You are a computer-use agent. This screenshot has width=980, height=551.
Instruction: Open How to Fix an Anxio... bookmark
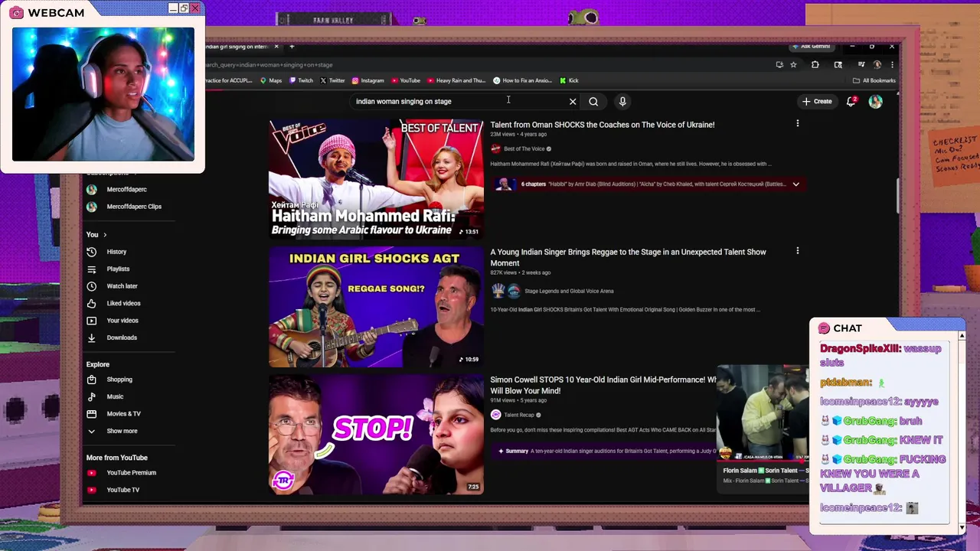click(522, 80)
